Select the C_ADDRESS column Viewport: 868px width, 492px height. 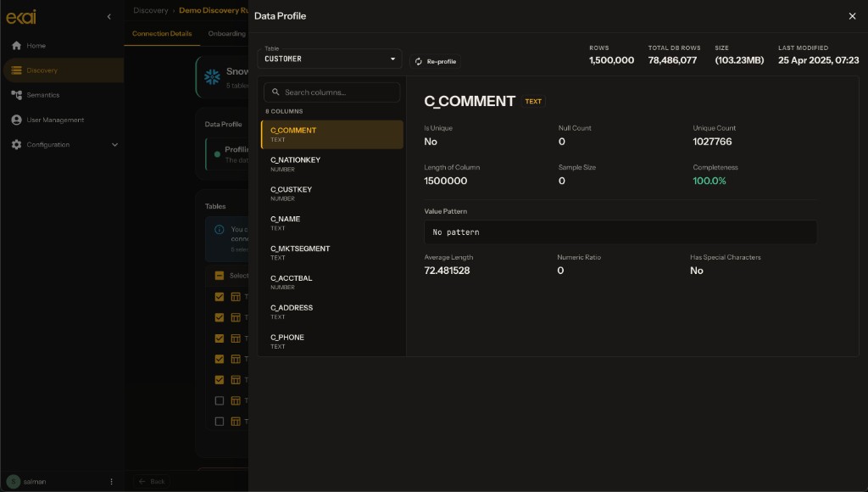(331, 312)
